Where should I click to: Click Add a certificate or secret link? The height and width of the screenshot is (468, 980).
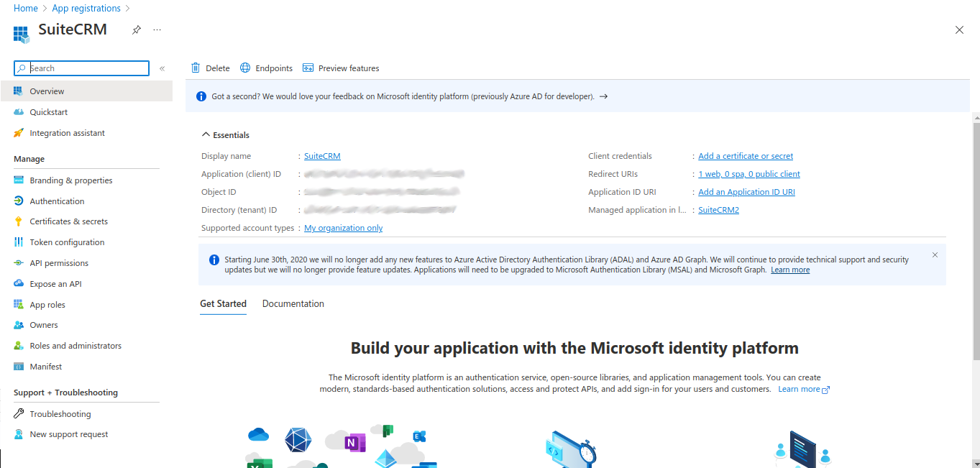(x=745, y=155)
